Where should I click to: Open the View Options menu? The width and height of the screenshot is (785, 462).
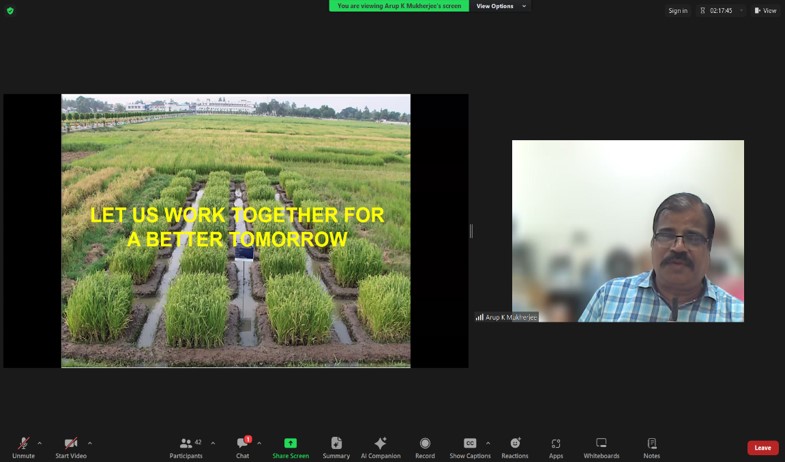click(x=499, y=6)
